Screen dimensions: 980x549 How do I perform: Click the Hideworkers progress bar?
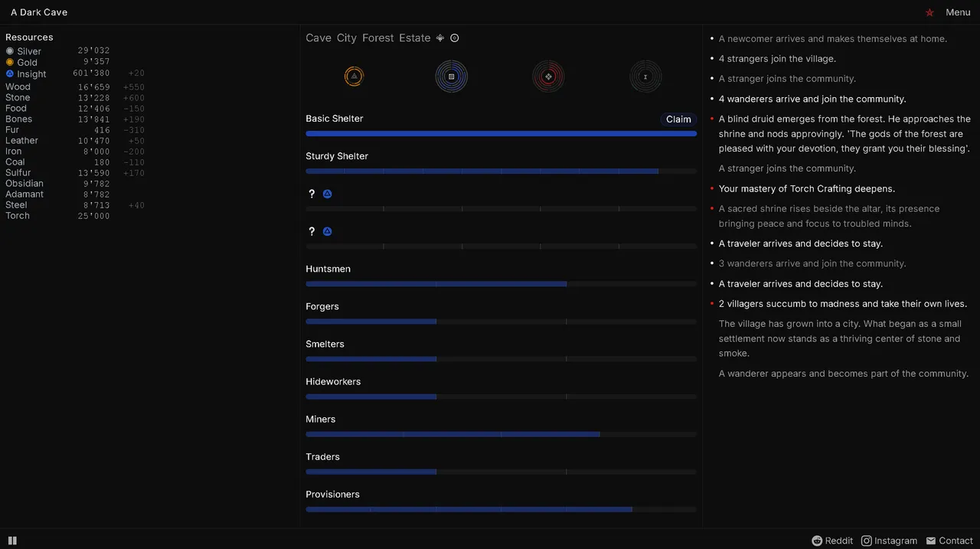click(x=501, y=397)
